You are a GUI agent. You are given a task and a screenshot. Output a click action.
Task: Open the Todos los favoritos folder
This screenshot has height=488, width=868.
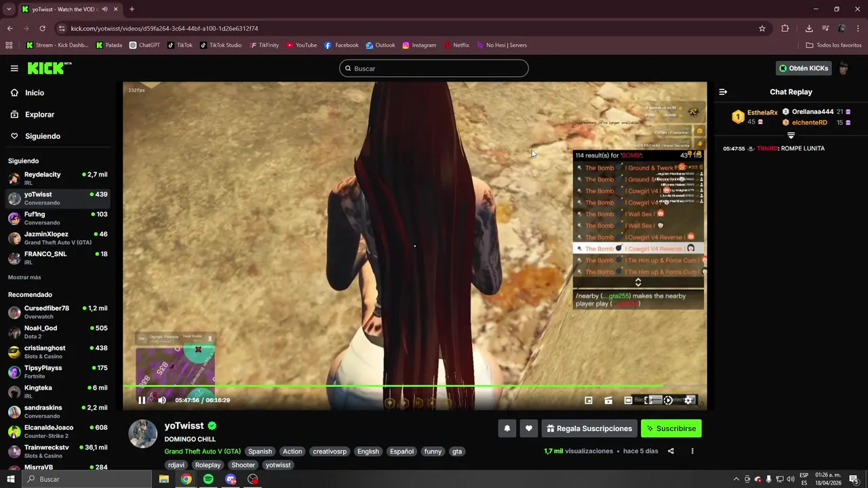[x=833, y=45]
